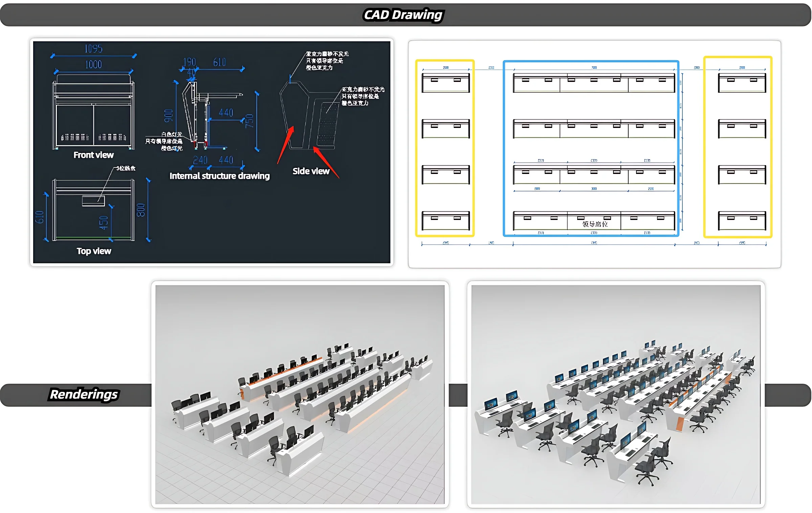
Task: Select the right yellow-outlined desk column
Action: (738, 147)
